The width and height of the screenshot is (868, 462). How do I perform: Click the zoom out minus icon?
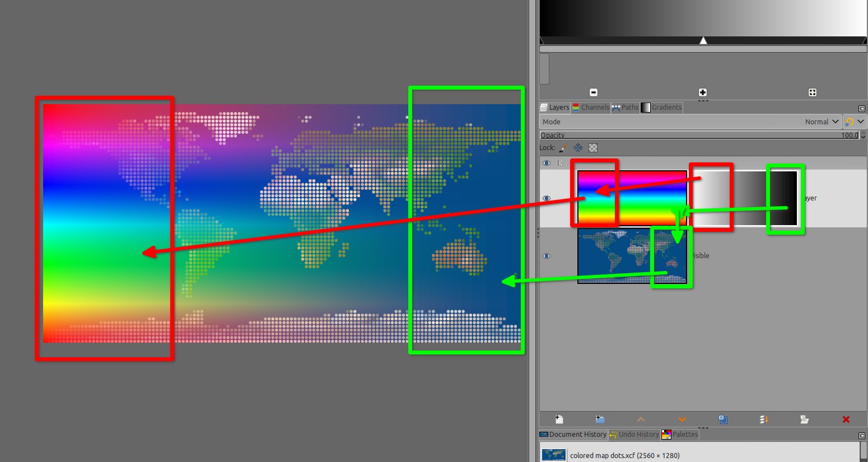click(594, 92)
